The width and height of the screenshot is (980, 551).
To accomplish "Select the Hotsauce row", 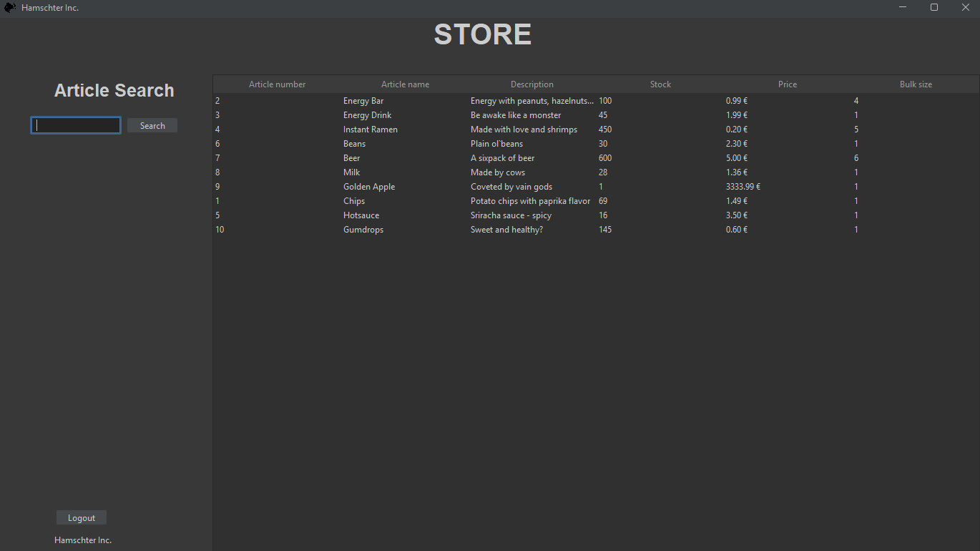I will pyautogui.click(x=361, y=215).
